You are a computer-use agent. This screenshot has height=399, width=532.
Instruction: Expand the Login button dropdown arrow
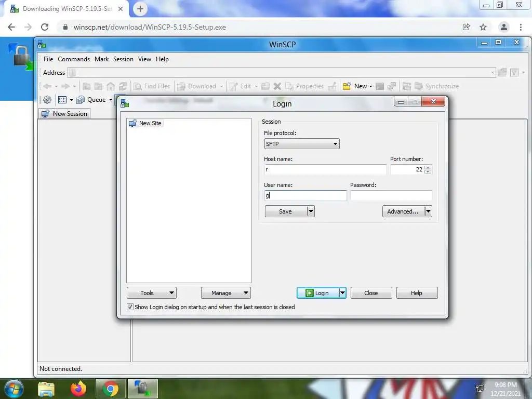click(342, 293)
